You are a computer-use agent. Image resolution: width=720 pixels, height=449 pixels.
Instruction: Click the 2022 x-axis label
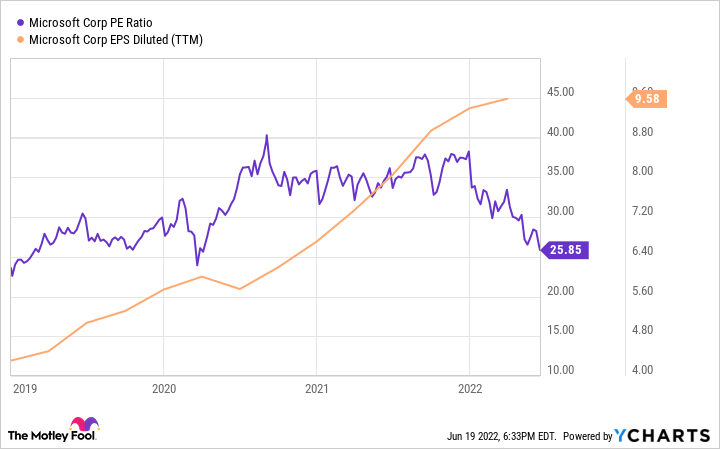click(x=470, y=388)
